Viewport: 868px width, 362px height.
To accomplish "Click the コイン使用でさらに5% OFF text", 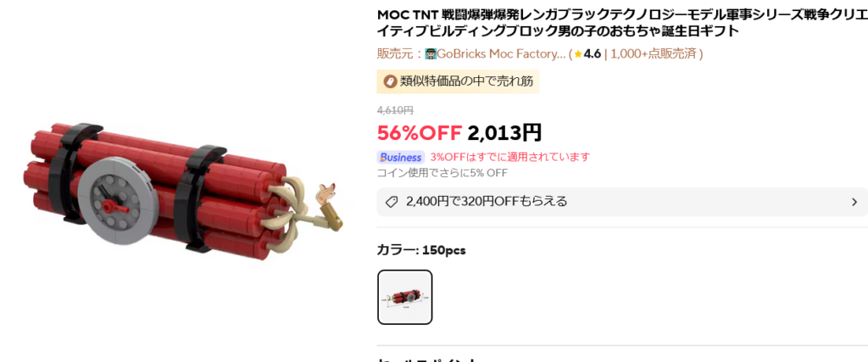I will click(442, 173).
